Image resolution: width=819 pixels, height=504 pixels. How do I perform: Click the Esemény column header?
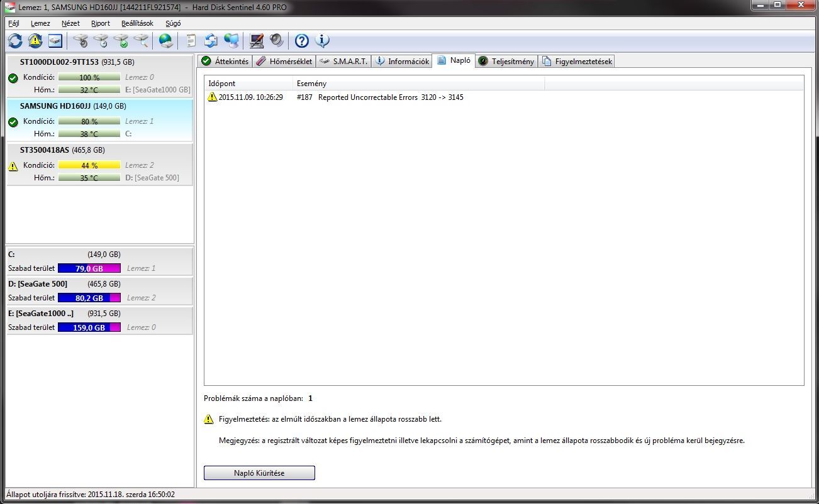tap(419, 84)
